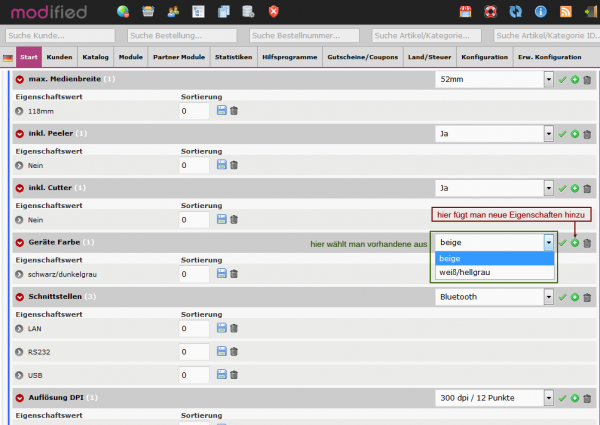Viewport: 600px width, 425px height.
Task: Click the red lifebuoy help icon
Action: click(x=490, y=12)
